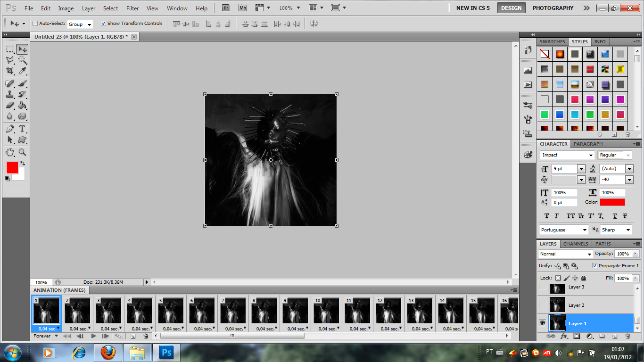Switch to the Channels tab
This screenshot has height=362, width=644.
click(576, 244)
